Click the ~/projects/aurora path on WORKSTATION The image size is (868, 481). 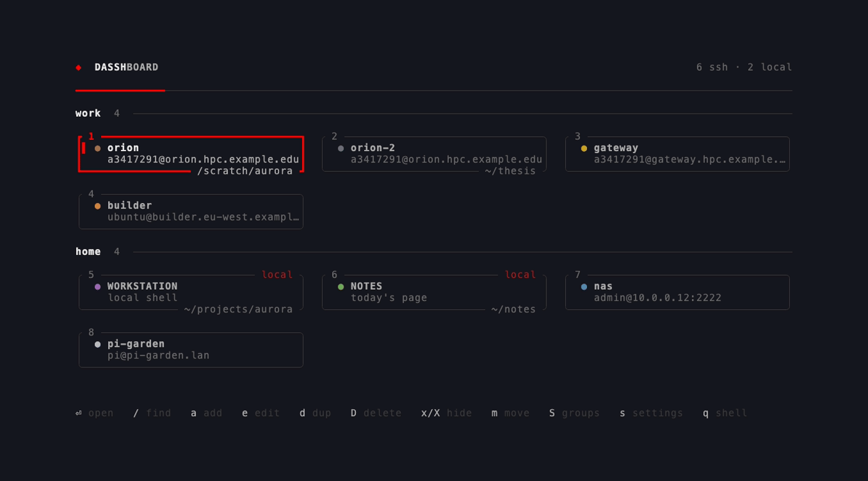pyautogui.click(x=239, y=309)
